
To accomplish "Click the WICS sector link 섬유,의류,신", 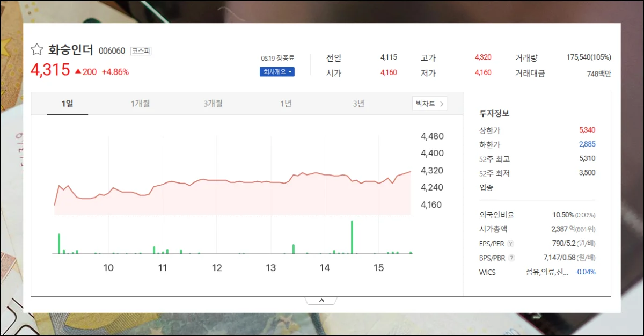I will click(547, 272).
